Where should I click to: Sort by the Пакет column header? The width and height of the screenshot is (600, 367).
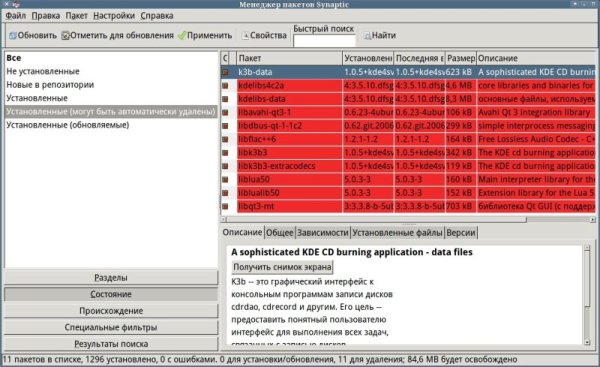click(x=289, y=58)
